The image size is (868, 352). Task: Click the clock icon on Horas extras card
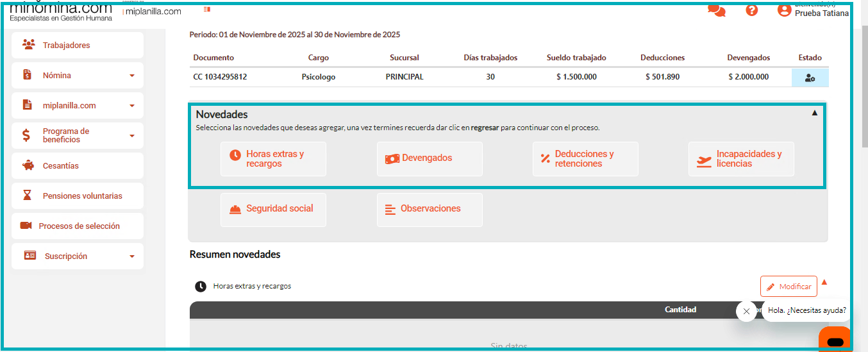tap(235, 155)
